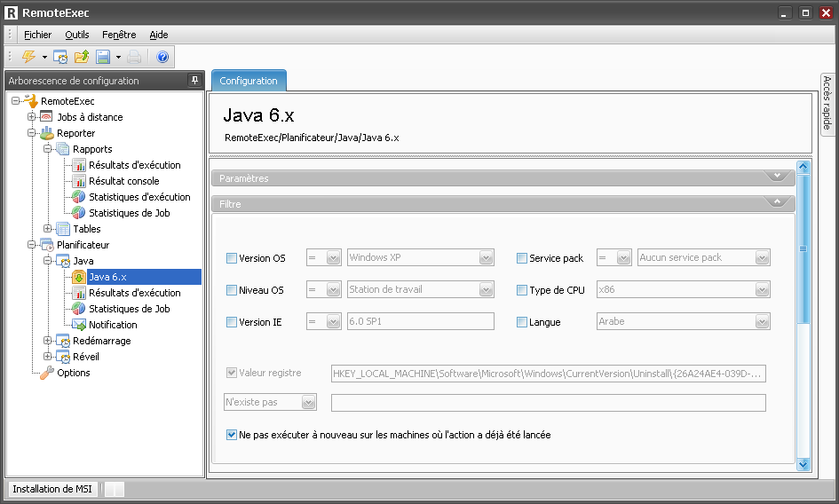Expand the Redémarrage tree node

(48, 340)
